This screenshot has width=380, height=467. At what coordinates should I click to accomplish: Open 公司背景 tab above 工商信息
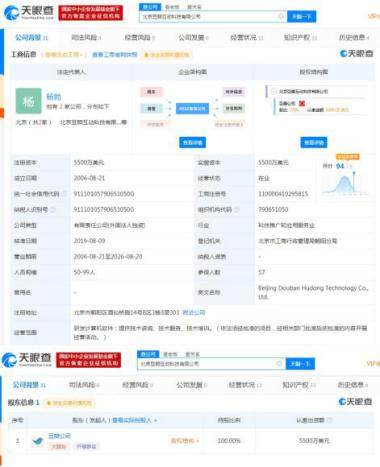click(31, 37)
